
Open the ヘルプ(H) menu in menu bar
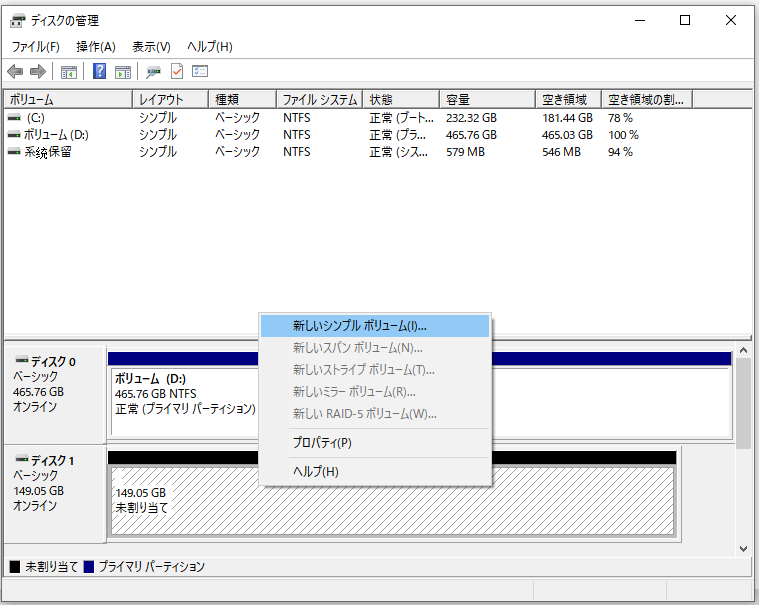tap(210, 47)
